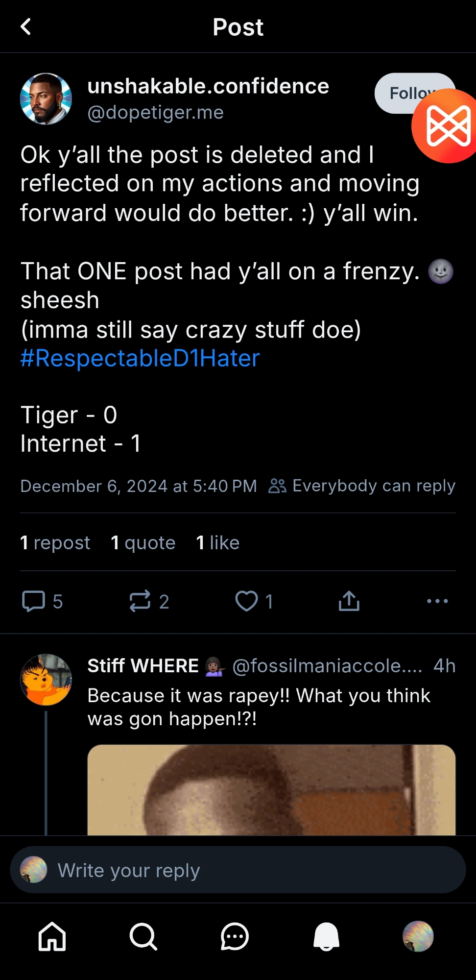View the 1 repost list
Viewport: 476px width, 980px height.
tap(55, 543)
